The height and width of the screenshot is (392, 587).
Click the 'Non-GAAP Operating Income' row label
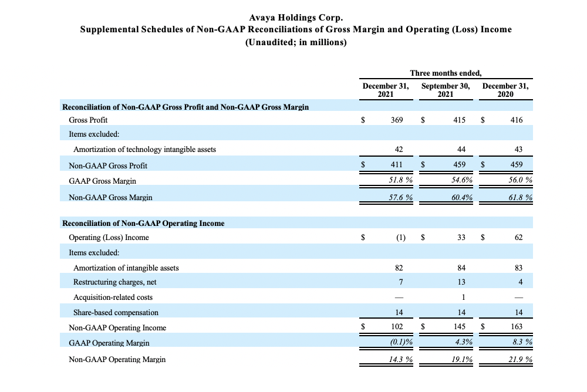click(117, 328)
